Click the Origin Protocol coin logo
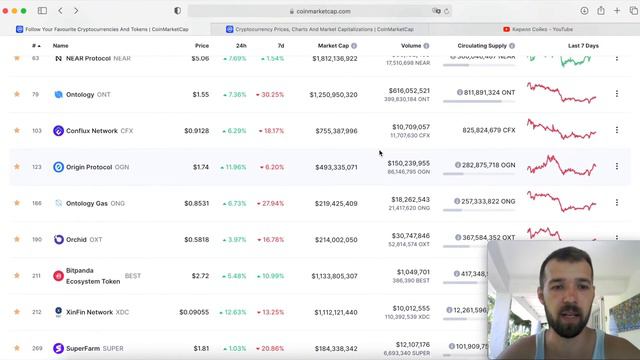This screenshot has width=640, height=360. click(x=58, y=167)
